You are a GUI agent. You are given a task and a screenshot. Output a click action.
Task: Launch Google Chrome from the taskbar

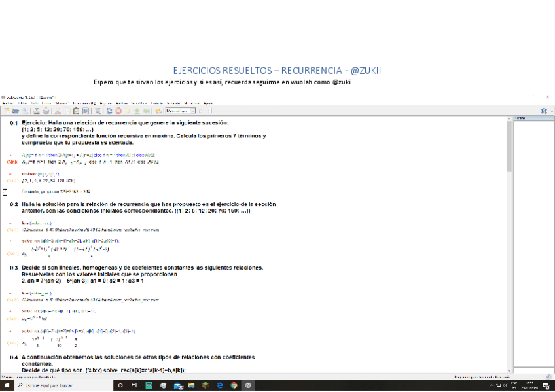[x=234, y=385]
